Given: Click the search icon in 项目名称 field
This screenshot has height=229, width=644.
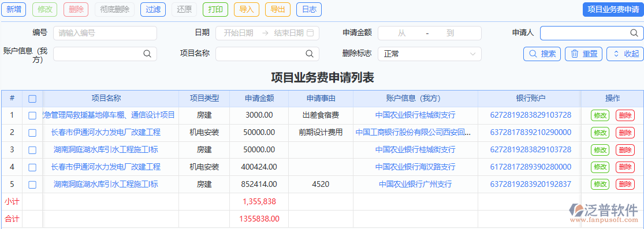Looking at the screenshot, I should point(309,53).
